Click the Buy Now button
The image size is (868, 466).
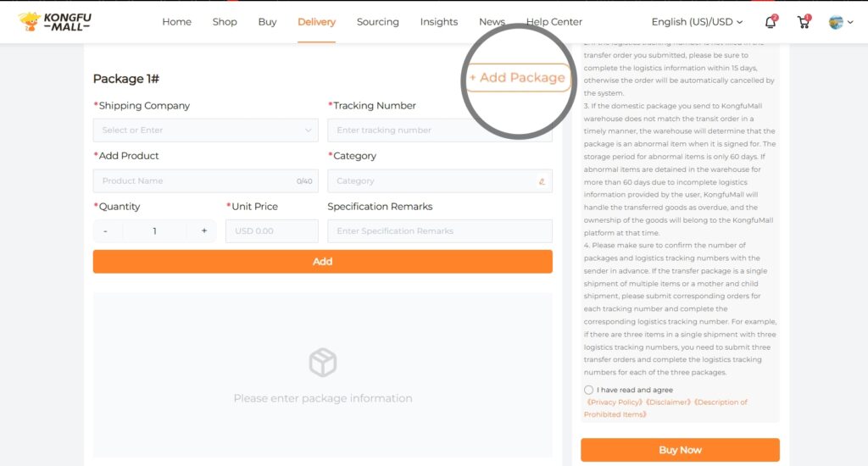[680, 450]
